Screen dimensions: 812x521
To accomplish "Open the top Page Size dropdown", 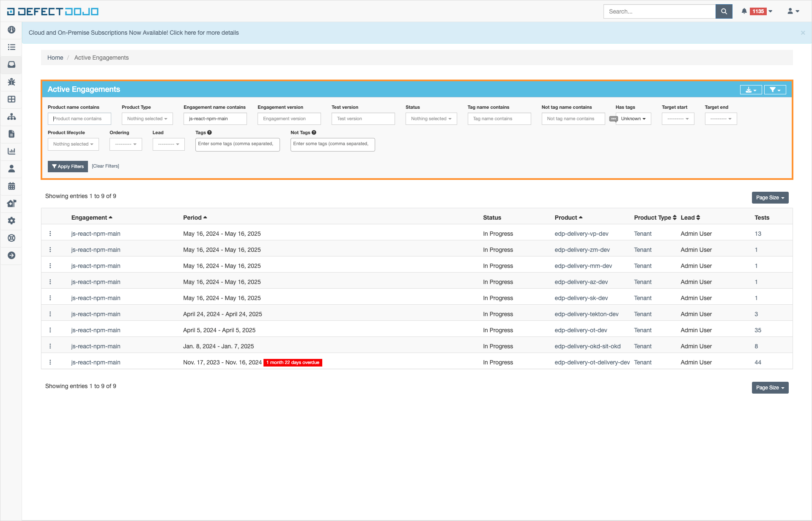I will point(770,198).
